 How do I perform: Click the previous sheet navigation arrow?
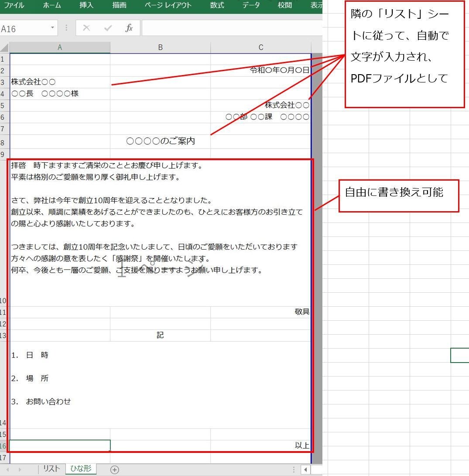click(7, 469)
